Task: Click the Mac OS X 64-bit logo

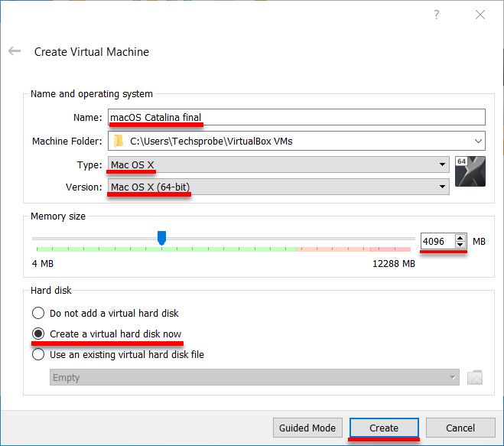Action: pyautogui.click(x=470, y=171)
